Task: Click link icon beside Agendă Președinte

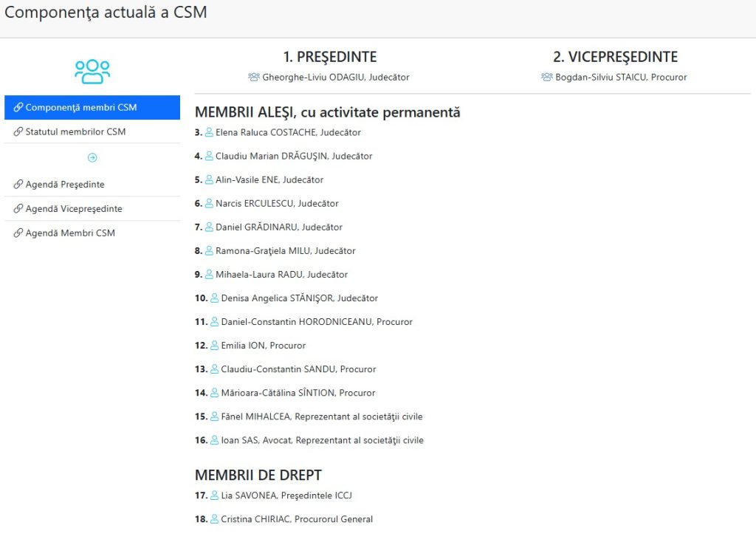Action: [x=18, y=184]
